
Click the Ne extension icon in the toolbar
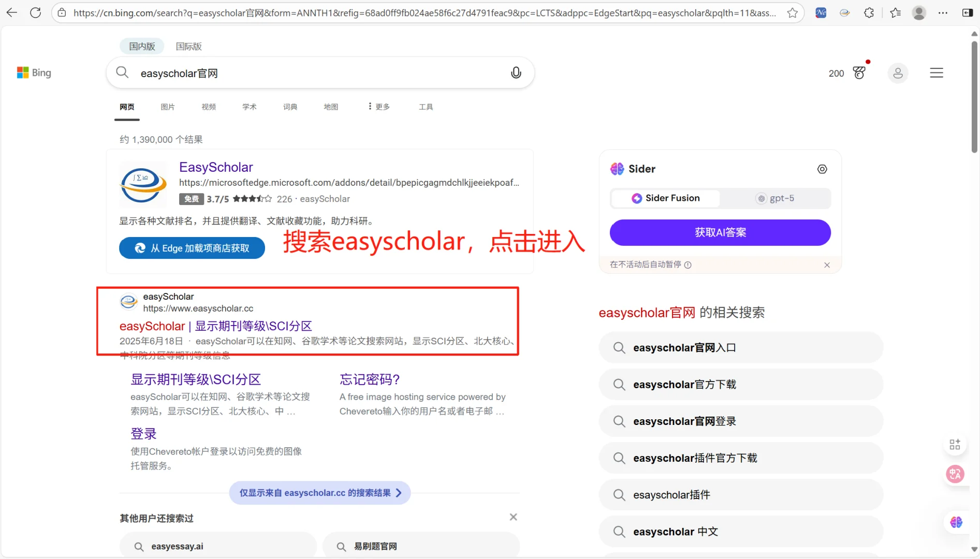(x=820, y=12)
